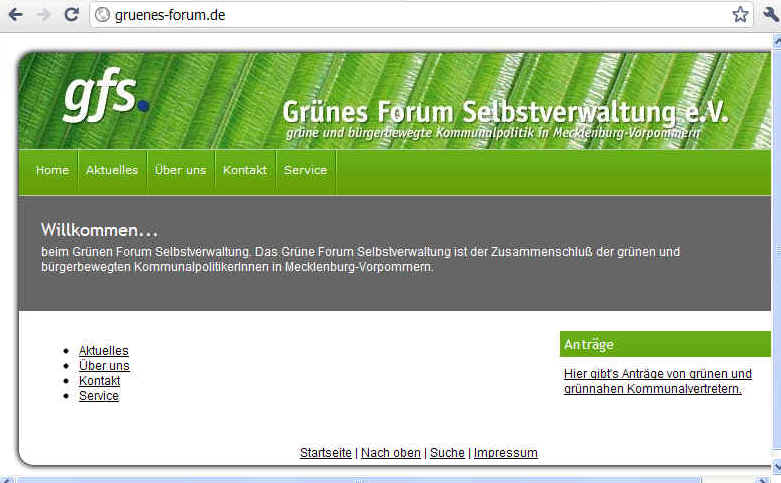This screenshot has height=483, width=781.
Task: Reload the page with refresh icon
Action: [x=71, y=14]
